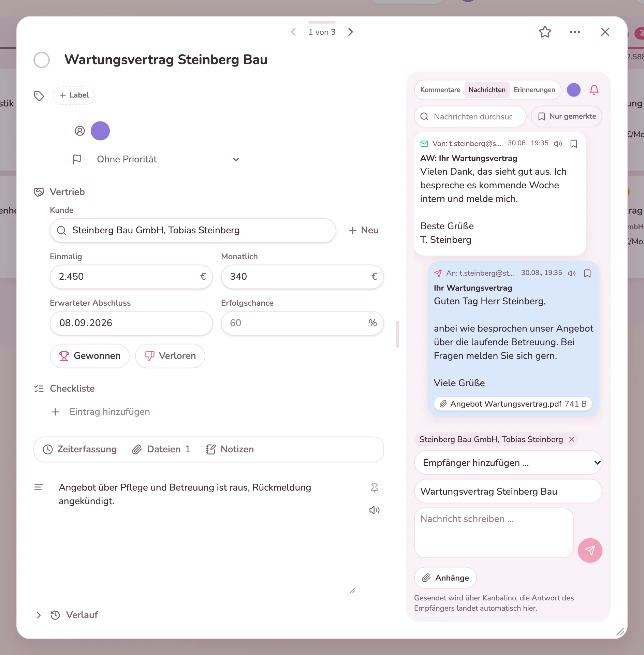Open Angebot Wartungsvertrag.pdf attachment
The height and width of the screenshot is (655, 644).
pos(513,404)
